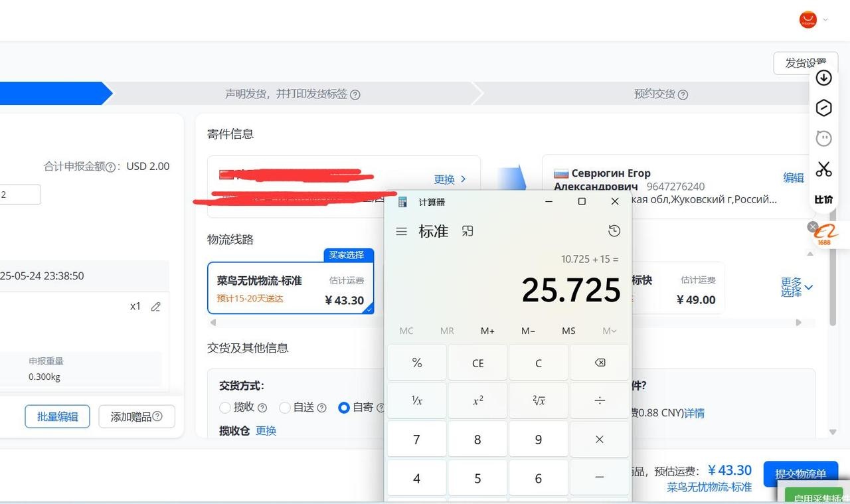Click the reciprocal 1/x key in Calculator

click(x=417, y=400)
